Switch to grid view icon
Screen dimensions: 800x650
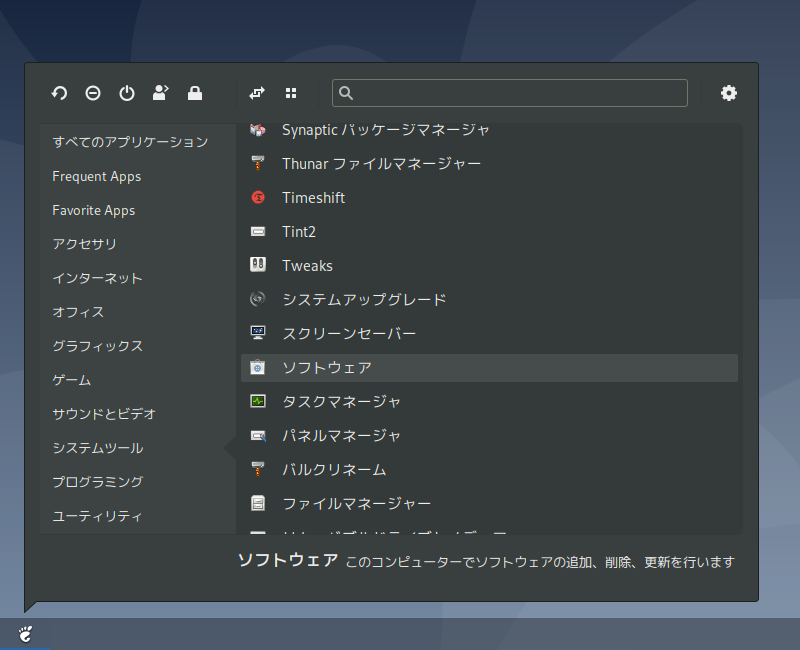(x=291, y=93)
